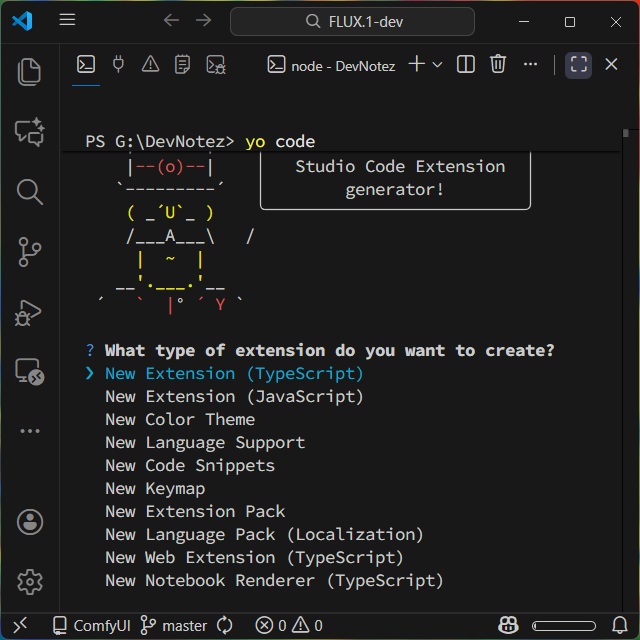Open launch profile dropdown next to plus
The width and height of the screenshot is (640, 640).
coord(437,65)
